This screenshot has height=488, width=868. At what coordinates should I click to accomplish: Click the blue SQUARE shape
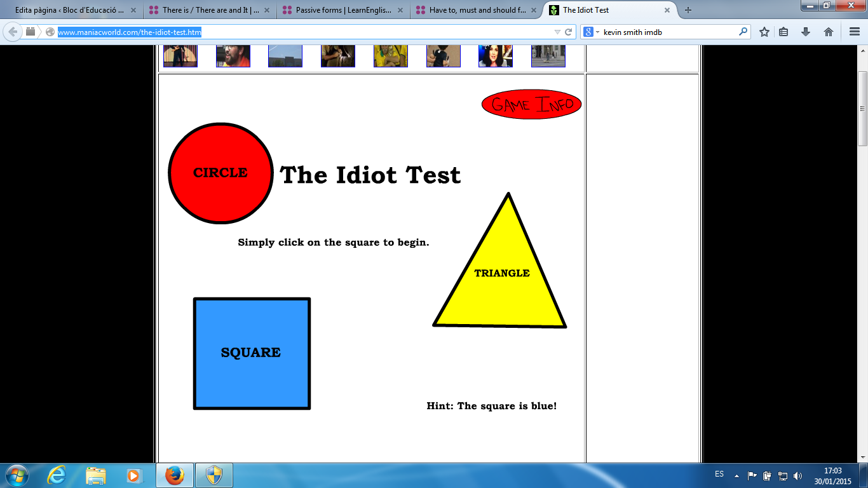coord(252,353)
